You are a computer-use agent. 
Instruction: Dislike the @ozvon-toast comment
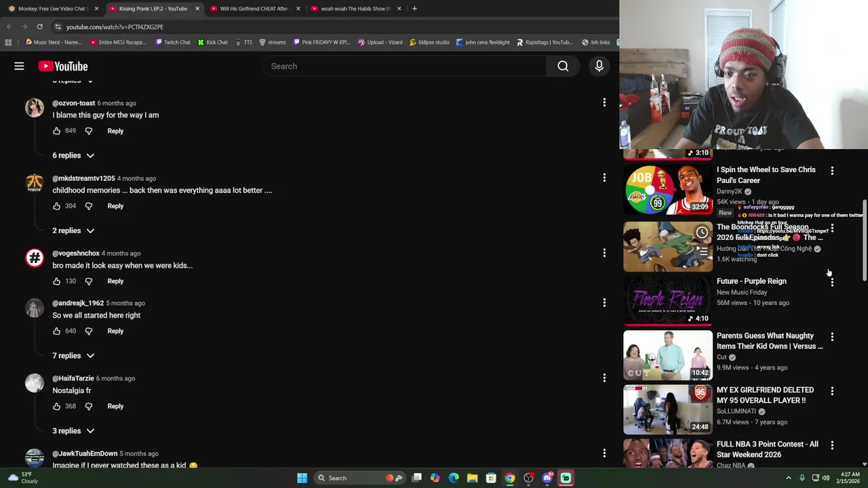(89, 131)
